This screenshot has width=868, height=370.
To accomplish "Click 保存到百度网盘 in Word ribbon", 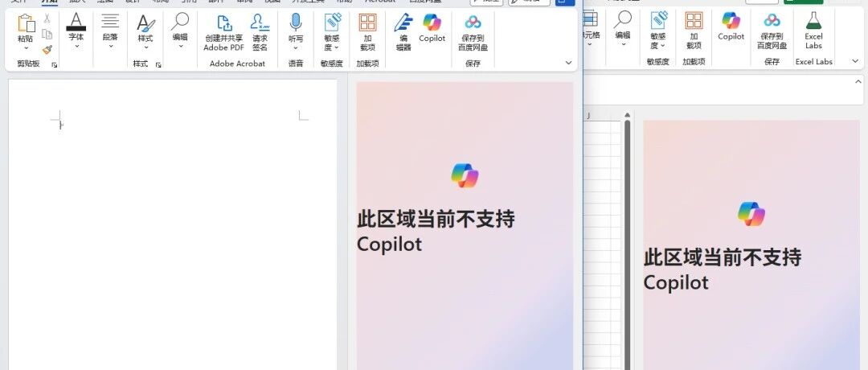I will [x=473, y=32].
